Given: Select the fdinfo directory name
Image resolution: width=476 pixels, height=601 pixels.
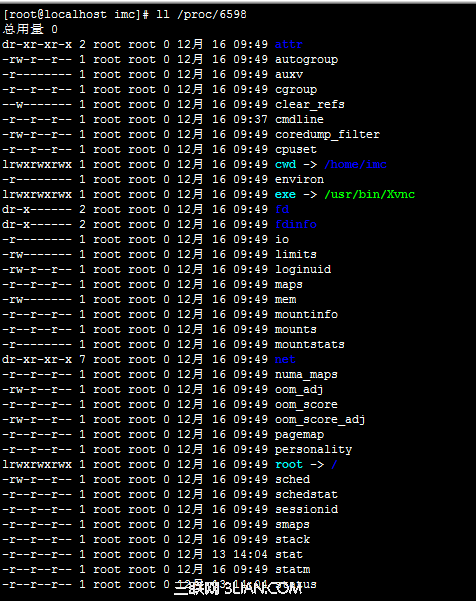Looking at the screenshot, I should [296, 224].
